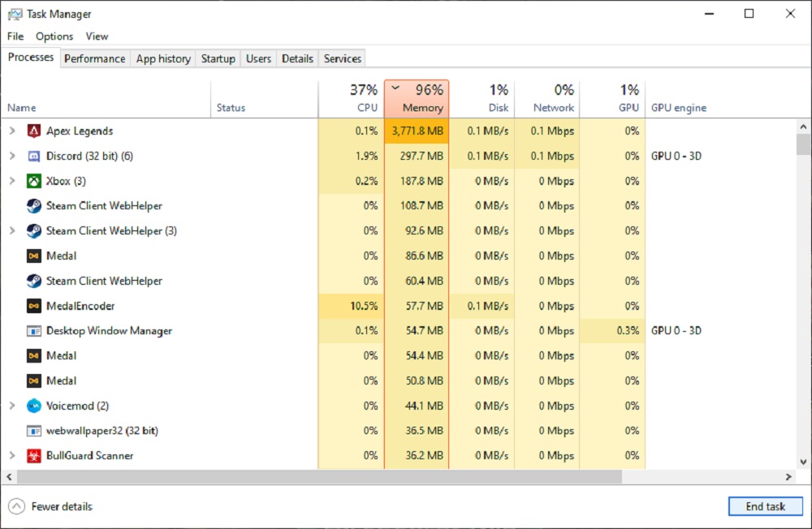Expand the Discord (32 bit) process group
This screenshot has height=529, width=812.
(12, 156)
